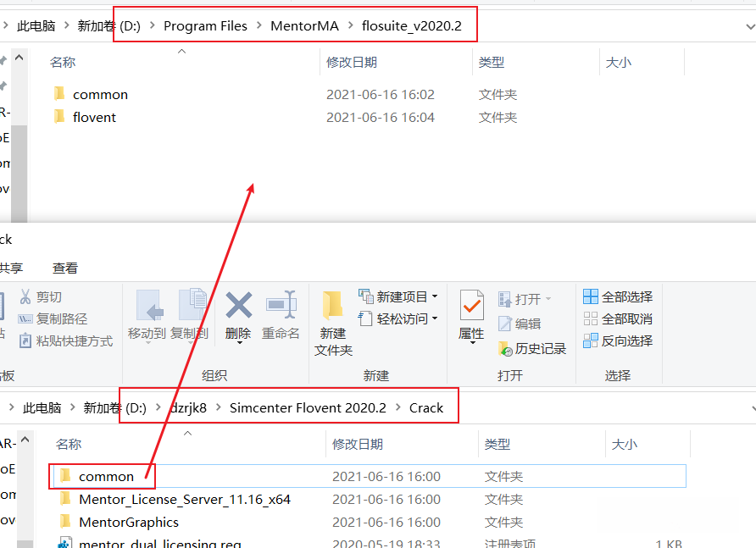Click the flovent folder icon
This screenshot has width=756, height=548.
click(x=59, y=116)
